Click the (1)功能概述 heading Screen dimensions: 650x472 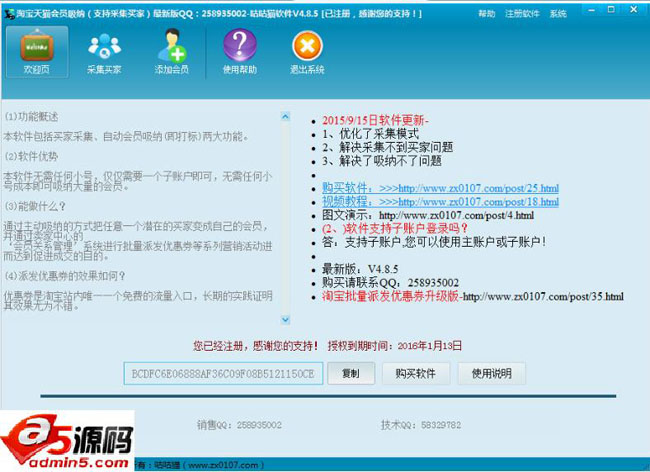[32, 117]
